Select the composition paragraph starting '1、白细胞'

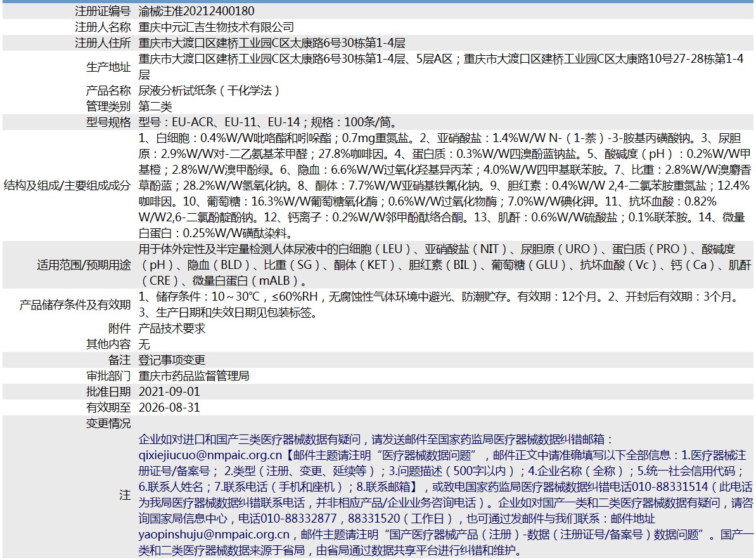click(444, 186)
